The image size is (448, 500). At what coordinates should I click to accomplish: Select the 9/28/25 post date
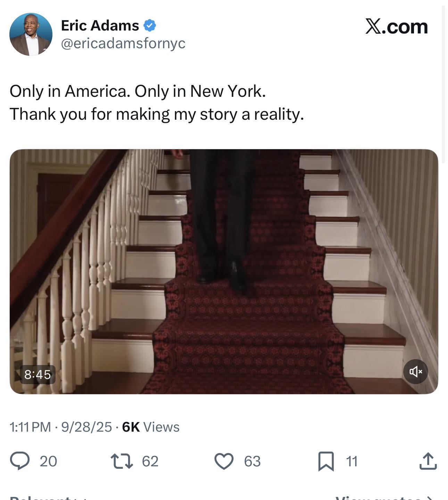[86, 427]
